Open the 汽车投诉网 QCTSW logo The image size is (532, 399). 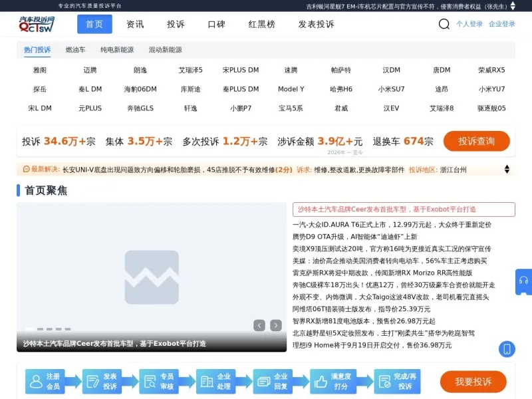pyautogui.click(x=37, y=24)
